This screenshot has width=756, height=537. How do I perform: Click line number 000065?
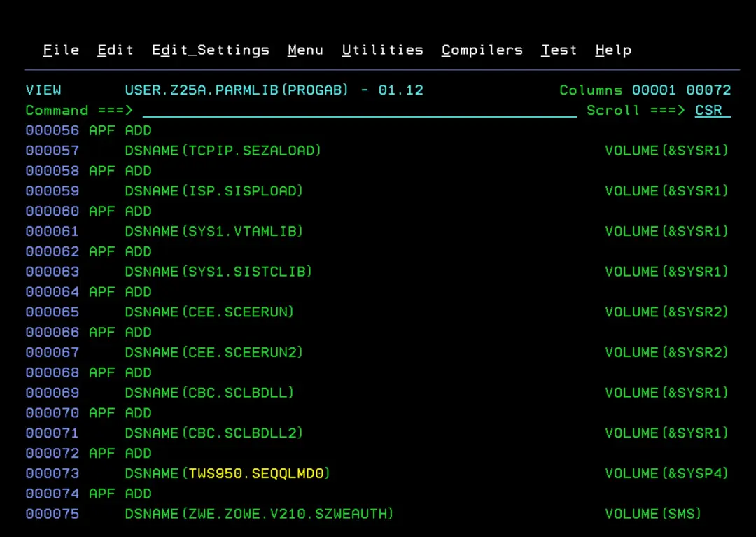(52, 312)
